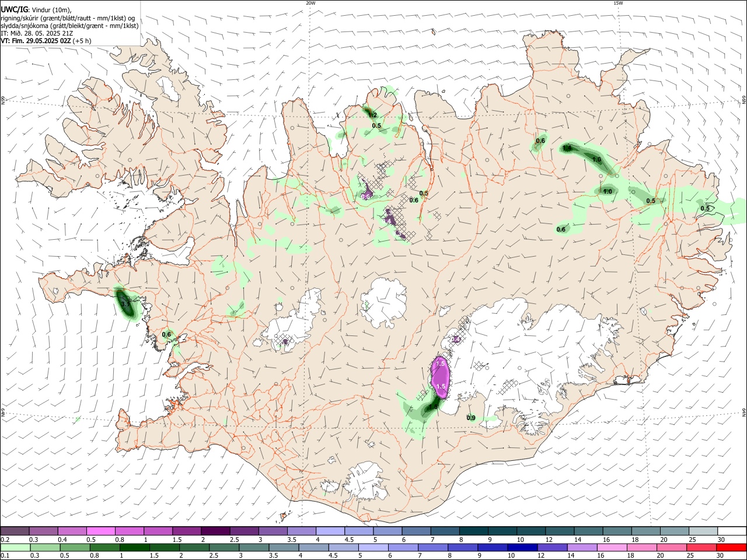Viewport: 747px width, 560px height.
Task: Click the 'VT: Fim. 29.05.2025 02Z (+5 h)' line
Action: [x=46, y=41]
